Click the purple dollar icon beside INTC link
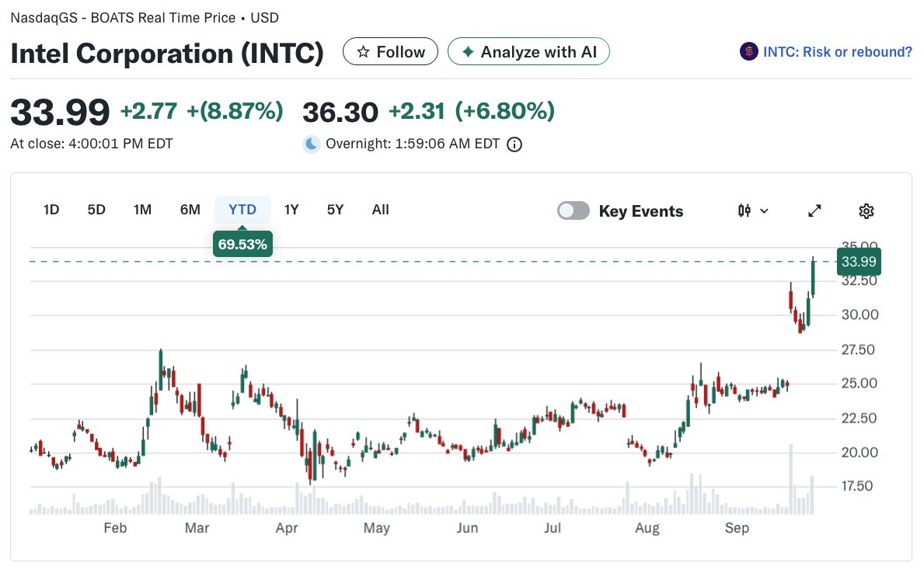The image size is (924, 570). coord(749,52)
